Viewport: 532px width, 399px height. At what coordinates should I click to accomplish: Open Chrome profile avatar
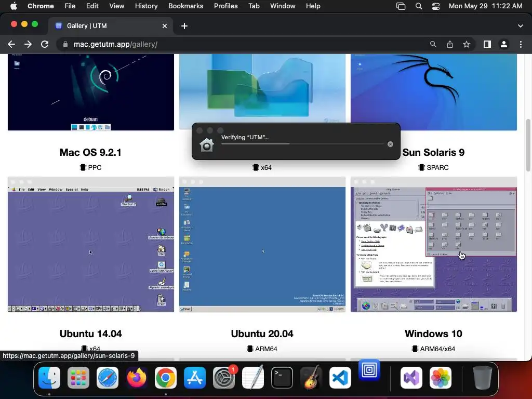tap(504, 44)
